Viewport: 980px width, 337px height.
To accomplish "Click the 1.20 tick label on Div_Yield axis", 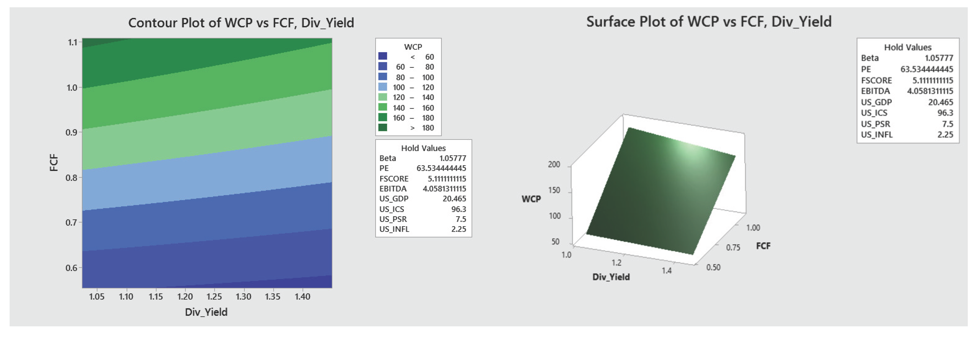I will tap(185, 297).
